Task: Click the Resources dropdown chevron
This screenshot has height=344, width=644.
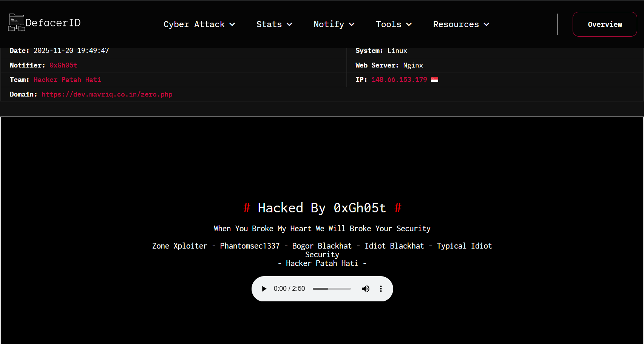Action: pos(486,25)
